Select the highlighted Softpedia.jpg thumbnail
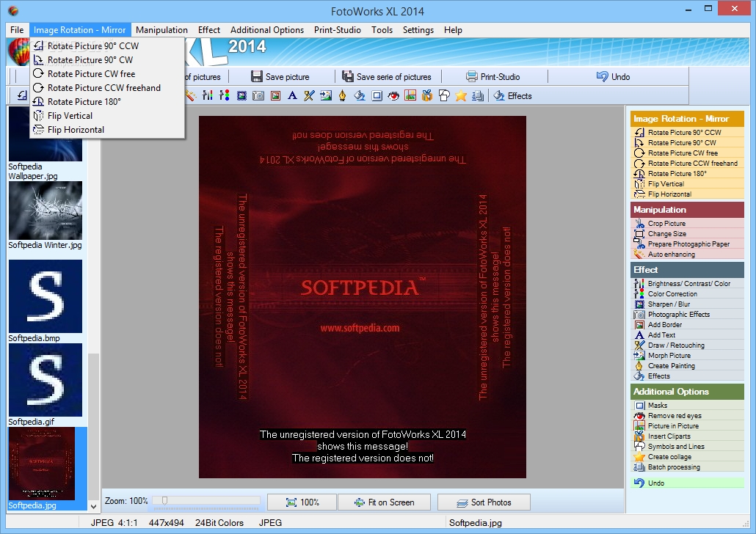The width and height of the screenshot is (756, 534). click(x=41, y=464)
